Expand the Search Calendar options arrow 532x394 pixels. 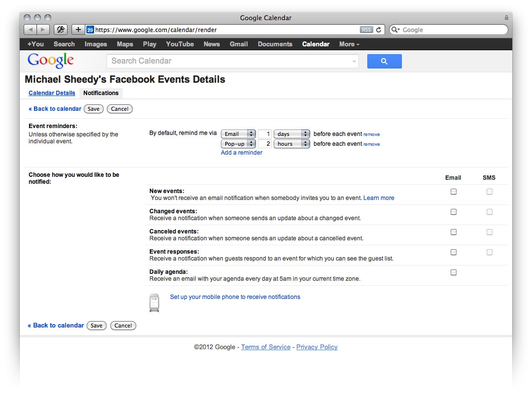click(x=354, y=62)
